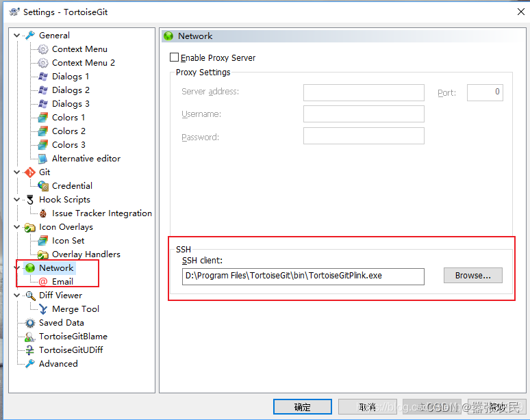The image size is (530, 420).
Task: Collapse the Diff Viewer tree node
Action: [x=16, y=296]
